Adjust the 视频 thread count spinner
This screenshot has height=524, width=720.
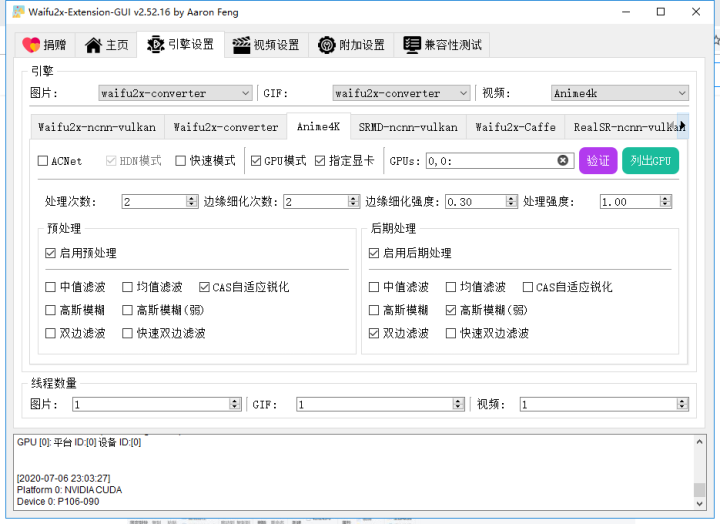tap(604, 404)
